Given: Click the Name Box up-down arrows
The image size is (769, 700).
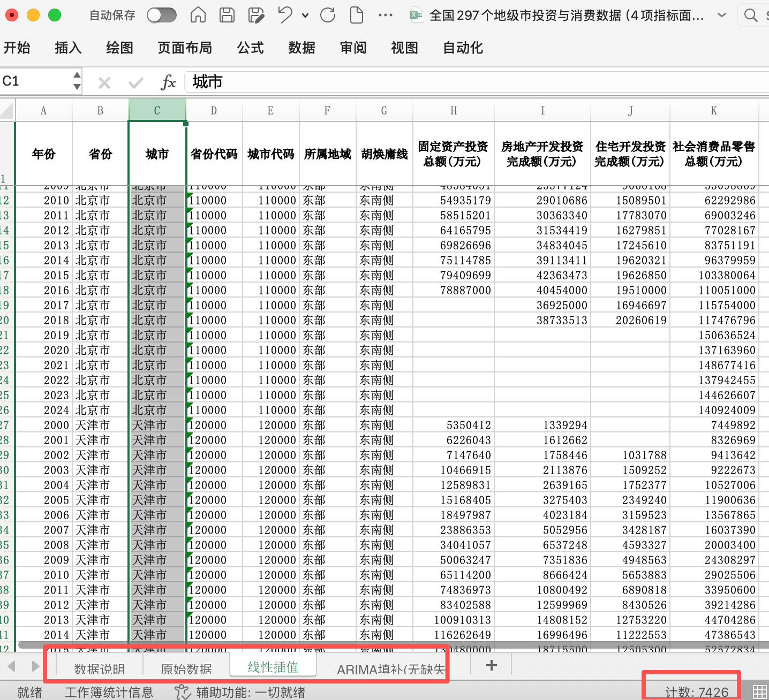Looking at the screenshot, I should pos(77,81).
